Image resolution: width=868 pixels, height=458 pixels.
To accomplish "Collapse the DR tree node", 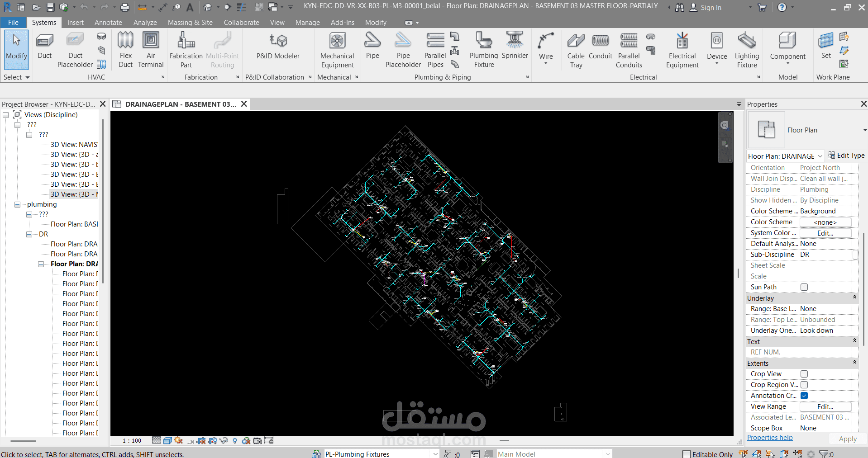I will click(x=29, y=234).
